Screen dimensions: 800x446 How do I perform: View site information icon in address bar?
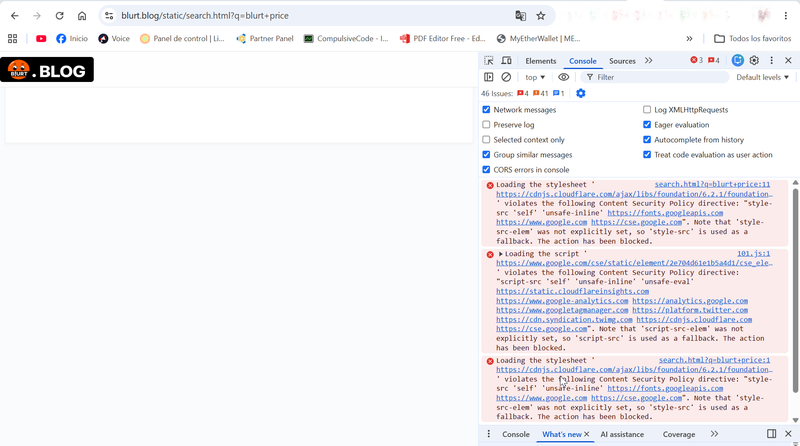109,16
